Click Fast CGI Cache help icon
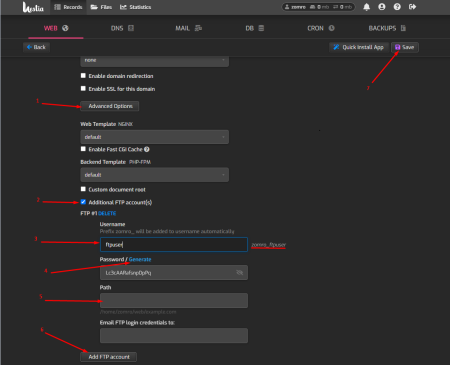450x365 pixels. click(147, 149)
